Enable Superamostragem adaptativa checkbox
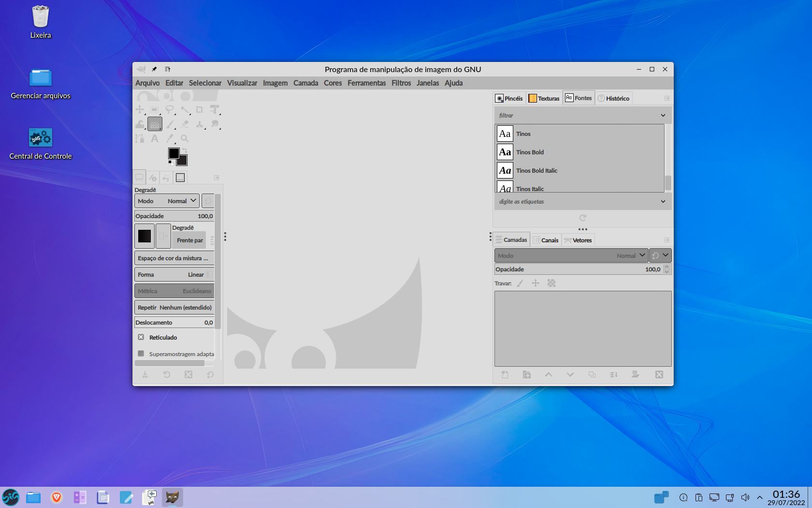Screen dimensions: 812x508 coord(141,354)
